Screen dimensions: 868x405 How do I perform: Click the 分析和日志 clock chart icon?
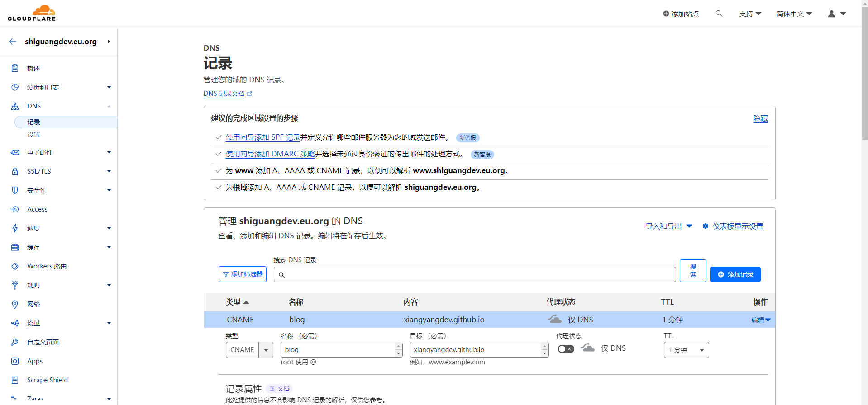coord(15,87)
